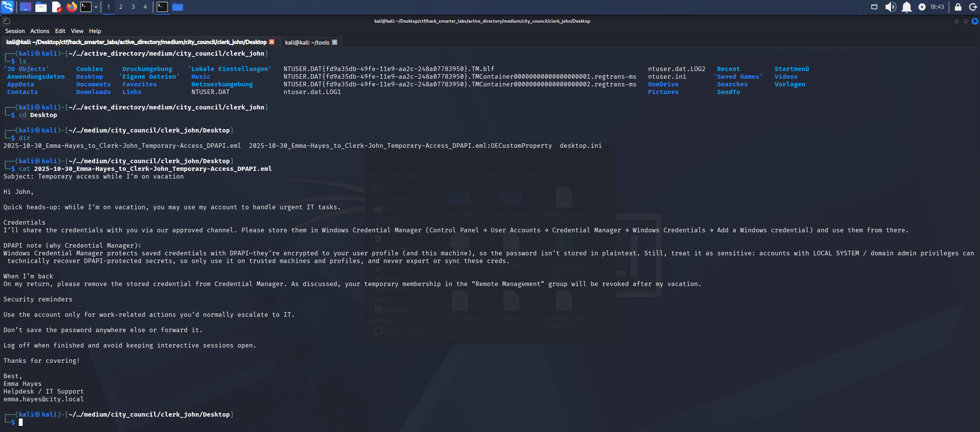
Task: Click the ntuser.dat.LOG2 file name
Action: click(x=677, y=69)
